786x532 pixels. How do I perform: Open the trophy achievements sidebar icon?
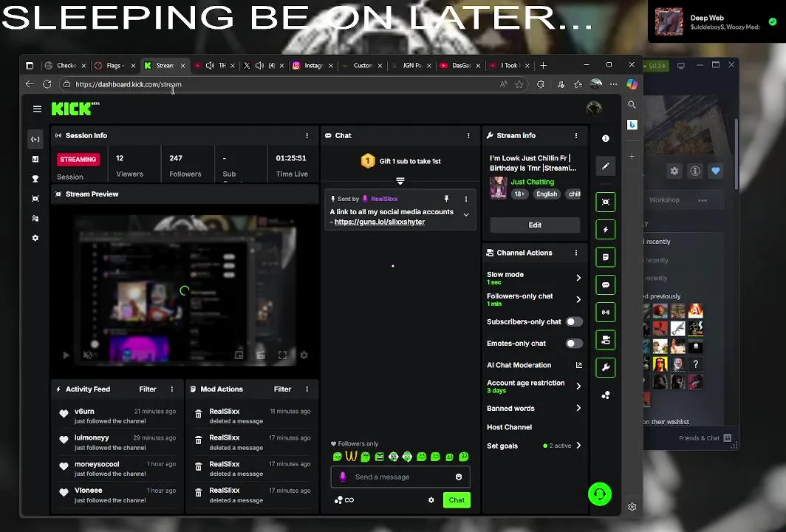pos(35,179)
